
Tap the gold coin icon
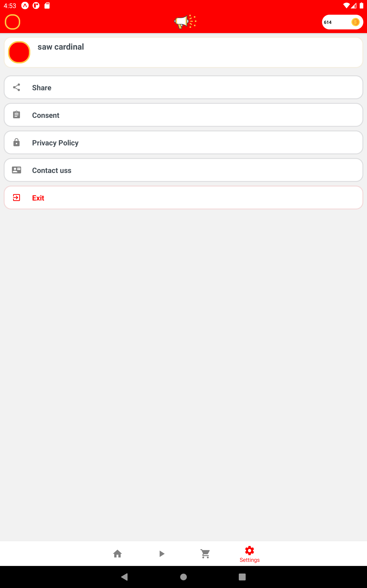(x=355, y=22)
